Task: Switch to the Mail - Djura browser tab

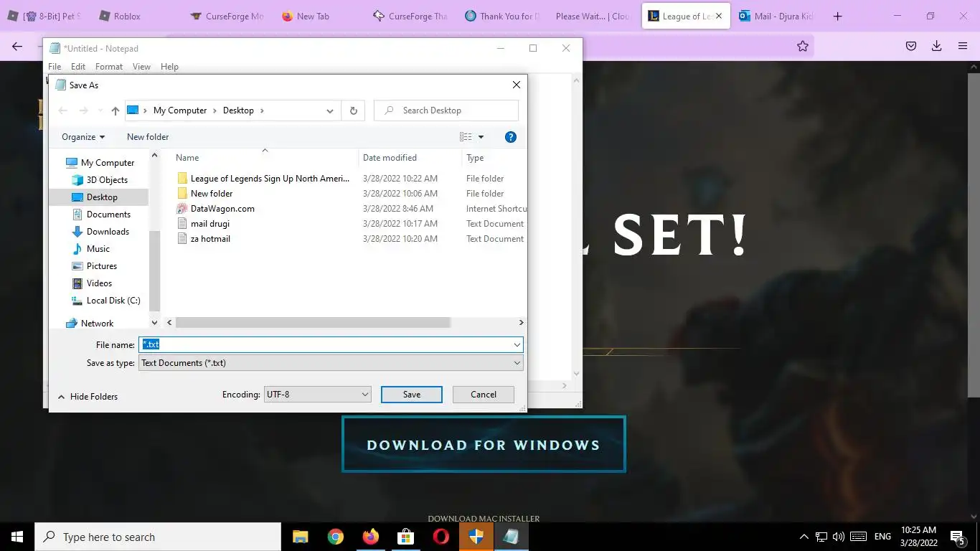Action: point(776,16)
